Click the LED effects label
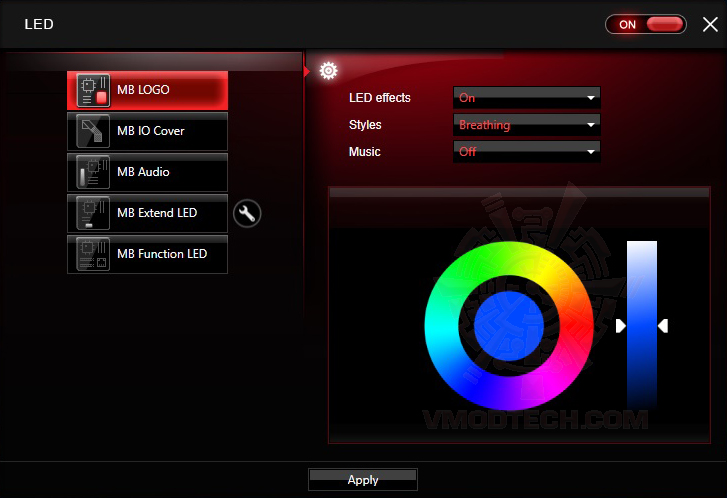This screenshot has height=498, width=727. point(380,98)
